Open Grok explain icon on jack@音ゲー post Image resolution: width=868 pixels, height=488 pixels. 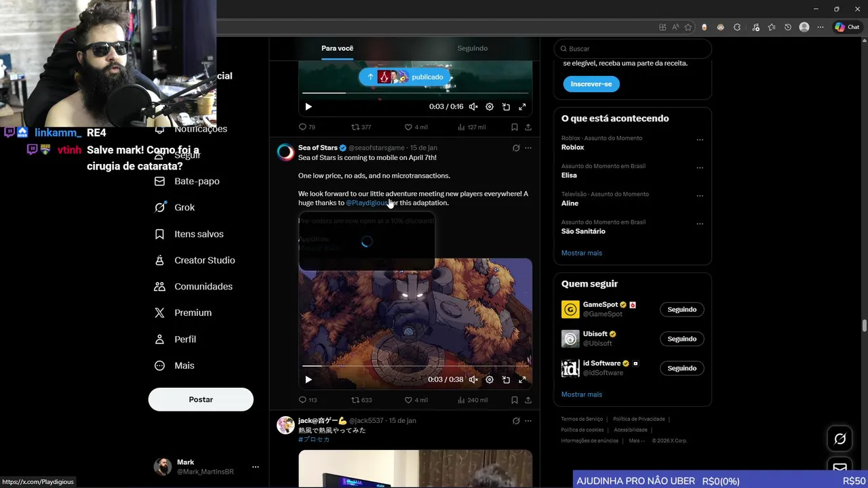click(x=516, y=421)
